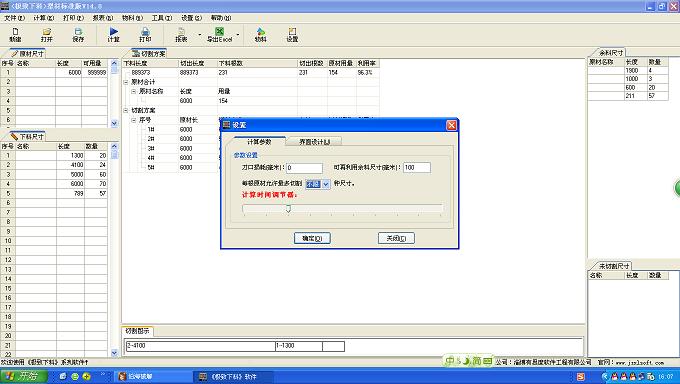Click the 导出Excel toolbar icon
Screen dimensions: 680x384
point(219,35)
